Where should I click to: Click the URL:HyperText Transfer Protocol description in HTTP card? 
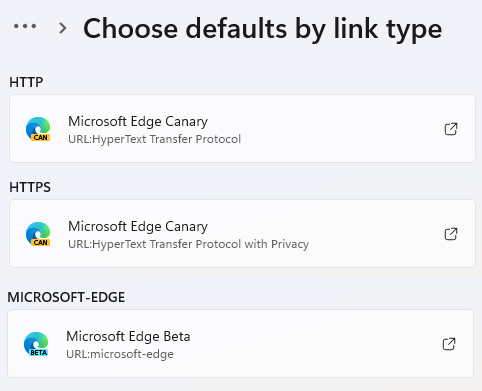click(x=155, y=139)
